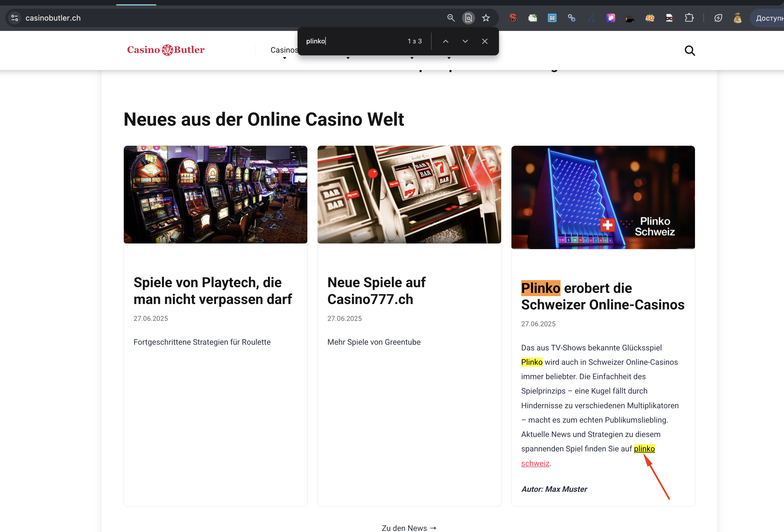The image size is (784, 532).
Task: Open the FDT money bag extension
Action: coord(738,18)
